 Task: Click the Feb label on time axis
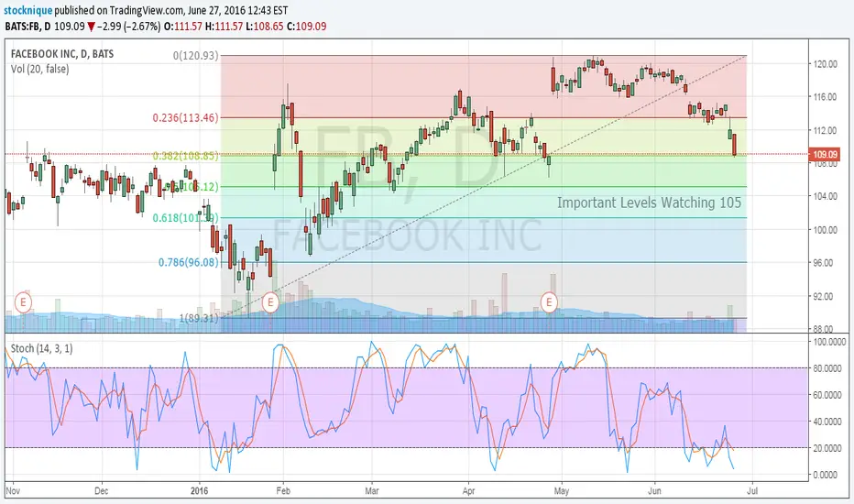coord(283,491)
